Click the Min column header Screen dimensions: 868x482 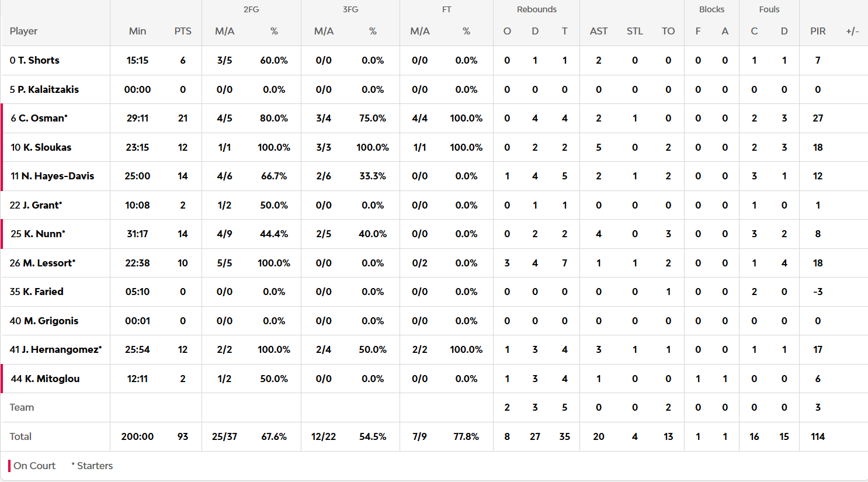(138, 31)
